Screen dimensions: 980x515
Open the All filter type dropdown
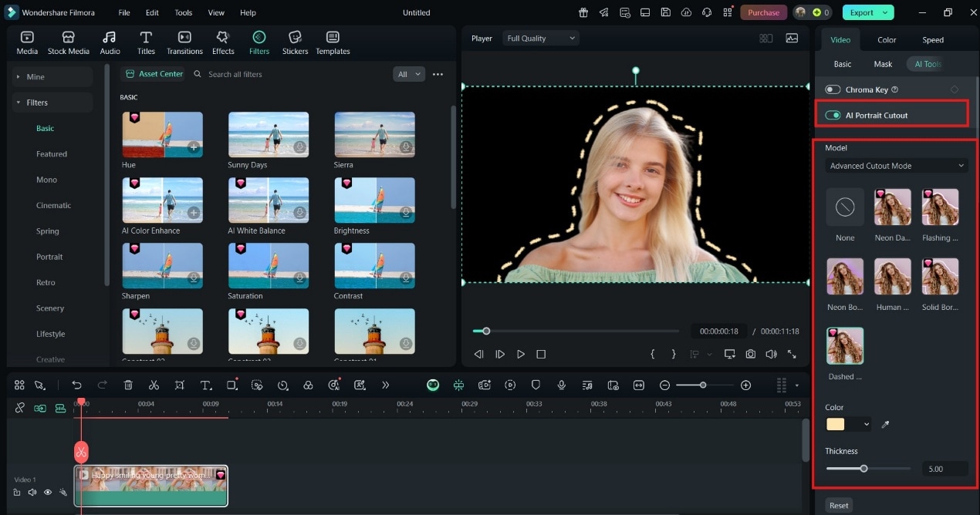point(409,74)
